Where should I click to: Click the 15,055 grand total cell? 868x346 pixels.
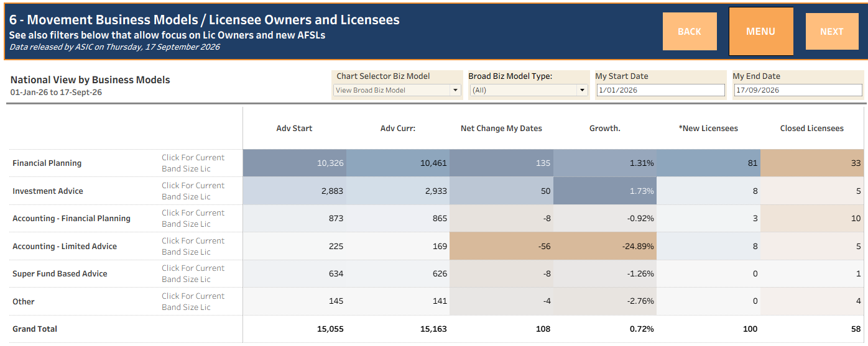[295, 329]
